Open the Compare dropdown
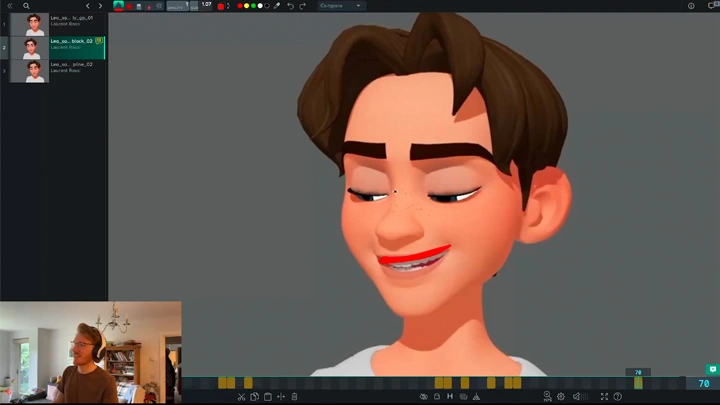 click(341, 6)
